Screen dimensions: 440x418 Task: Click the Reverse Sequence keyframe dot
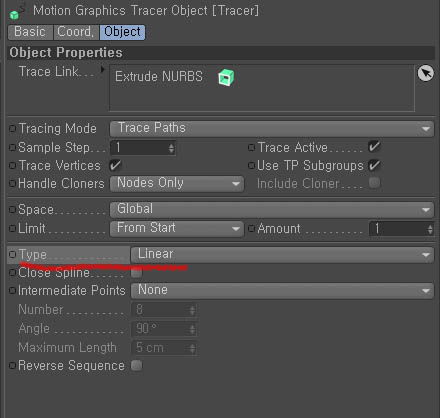coord(12,366)
